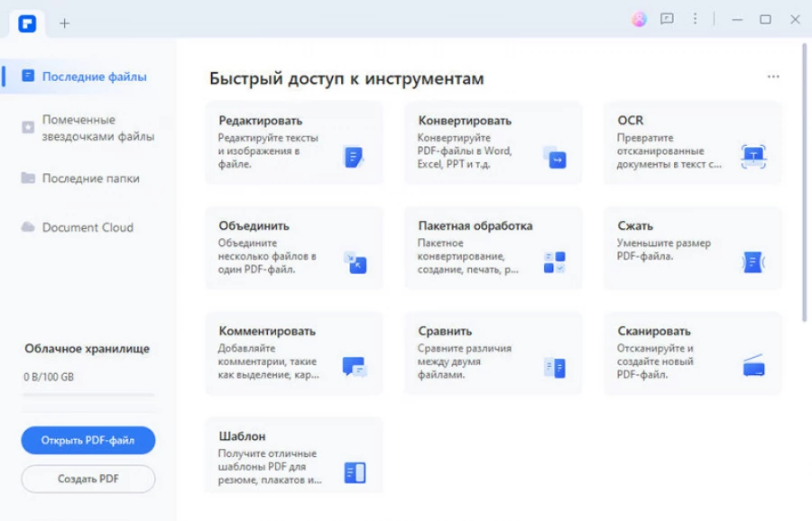Click the OCR scan icon
Viewport: 812px width, 521px height.
pos(752,157)
